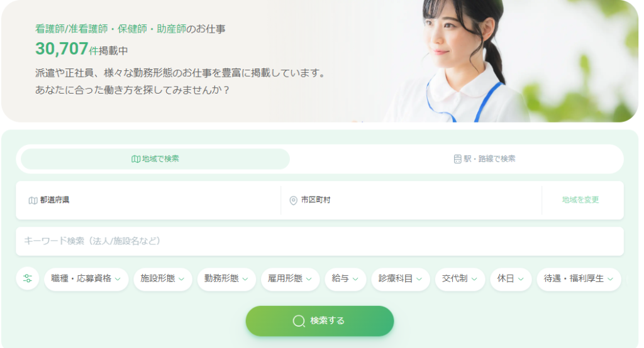Focus the キーワード検索 input field
Image resolution: width=644 pixels, height=348 pixels.
[319, 241]
